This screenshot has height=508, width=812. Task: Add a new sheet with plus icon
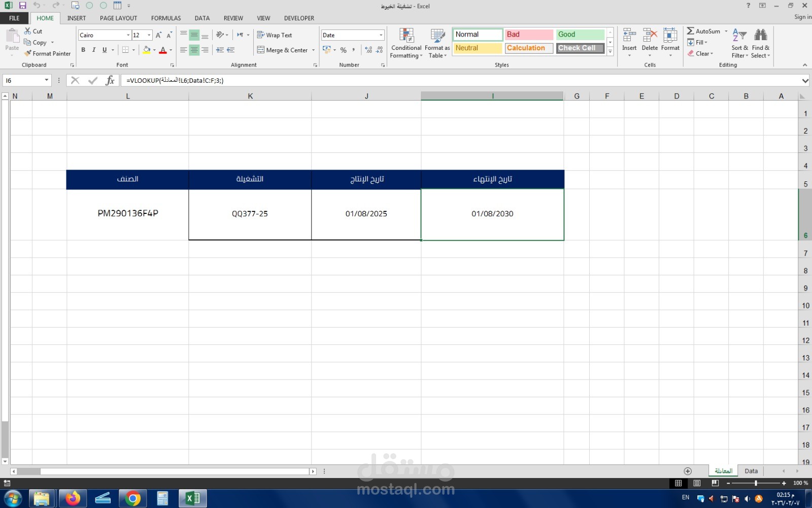[x=688, y=471]
